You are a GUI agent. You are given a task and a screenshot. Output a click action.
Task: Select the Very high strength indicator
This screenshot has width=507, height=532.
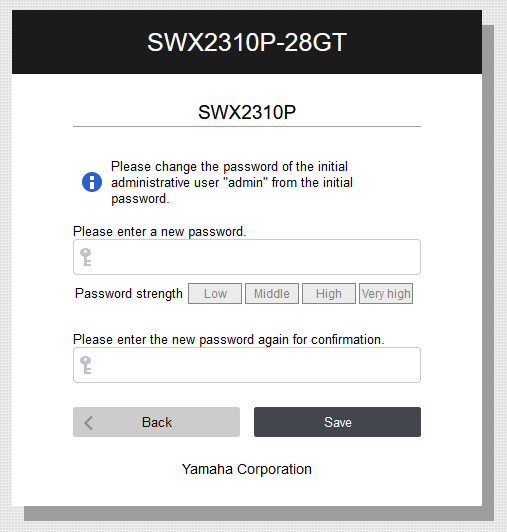pos(386,293)
